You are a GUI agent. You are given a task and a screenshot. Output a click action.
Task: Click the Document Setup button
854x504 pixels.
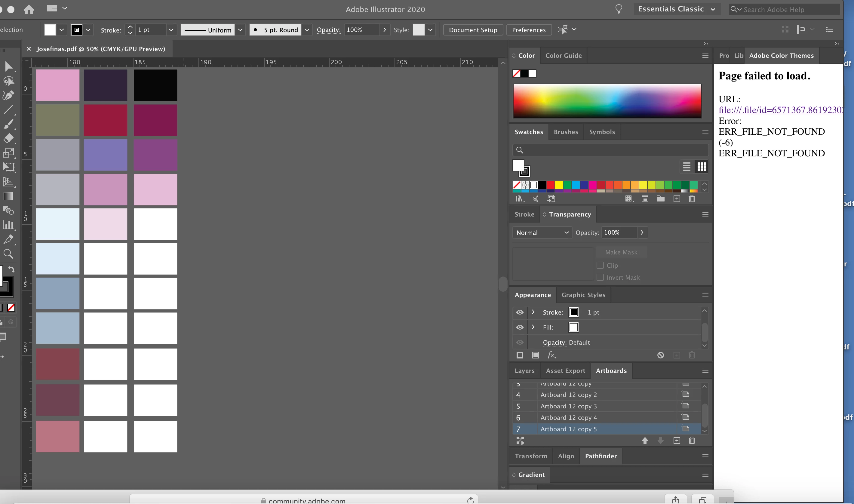tap(473, 30)
